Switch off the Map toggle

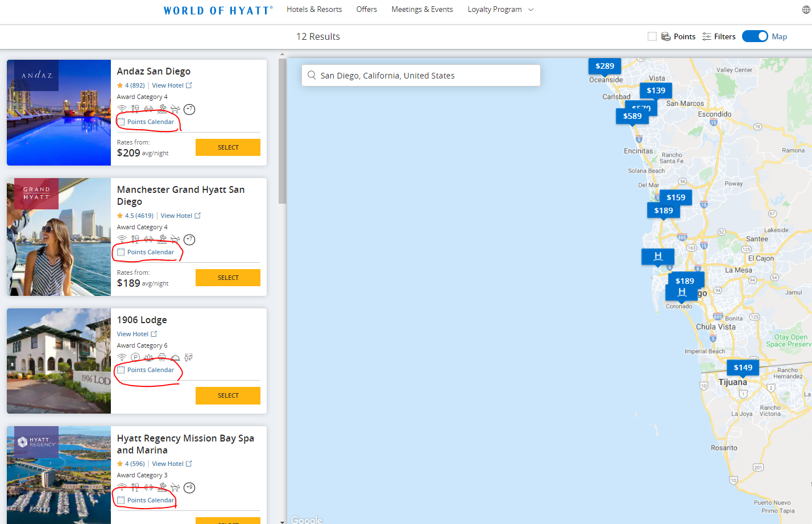click(x=755, y=36)
